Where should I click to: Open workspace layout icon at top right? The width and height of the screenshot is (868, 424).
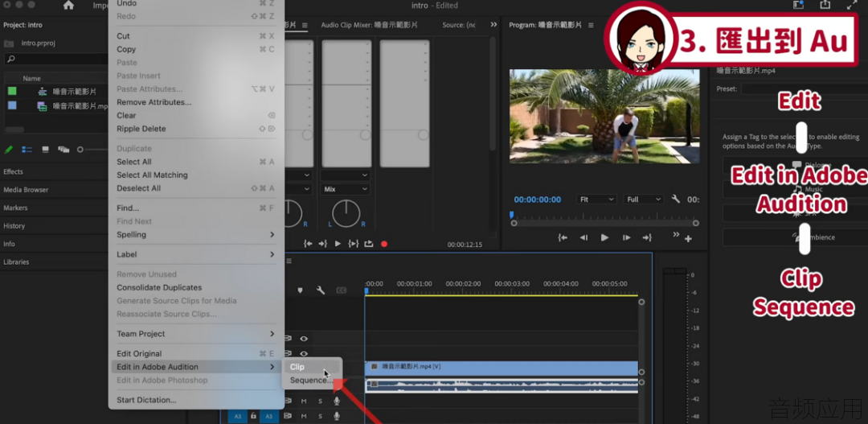coord(798,5)
